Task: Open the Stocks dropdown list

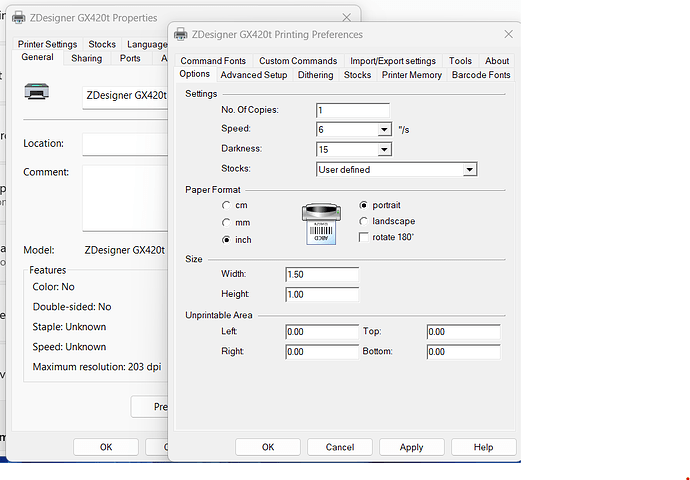Action: (x=469, y=170)
